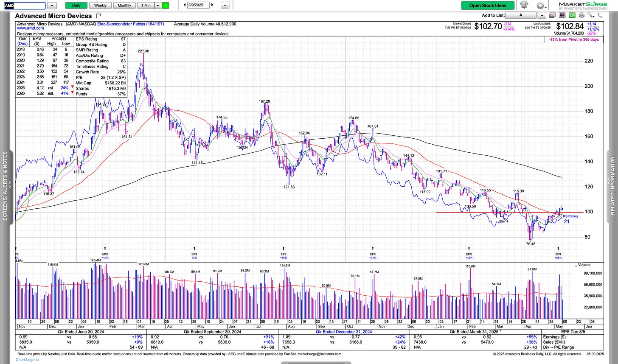Viewport: 618px width, 364px height.
Task: Click the 76.48 price low label
Action: tap(531, 244)
